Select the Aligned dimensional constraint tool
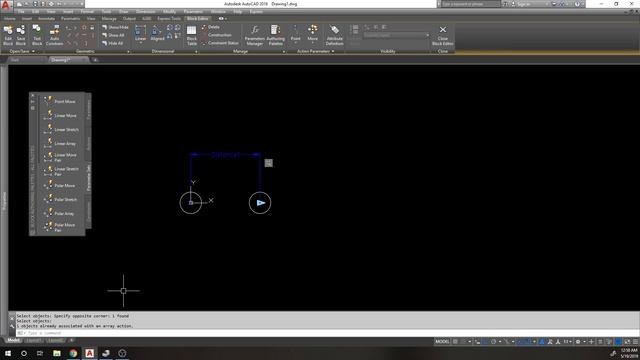This screenshot has width=640, height=360. (157, 33)
